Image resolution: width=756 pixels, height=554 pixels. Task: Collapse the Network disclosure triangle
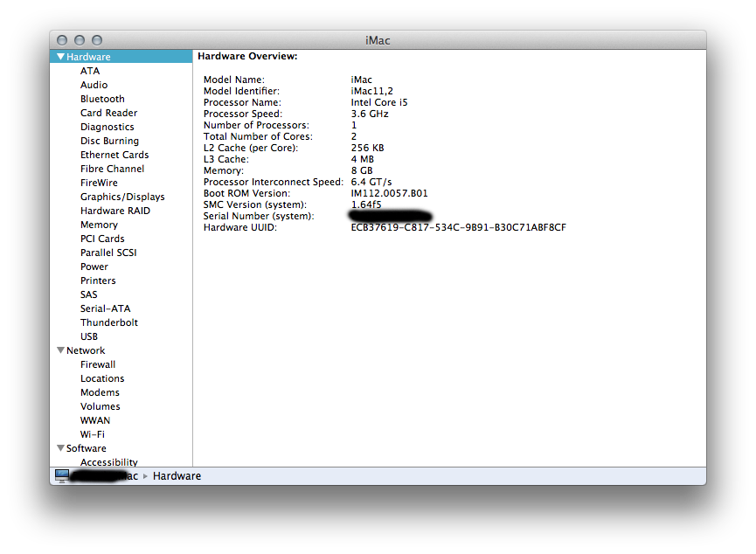coord(61,350)
